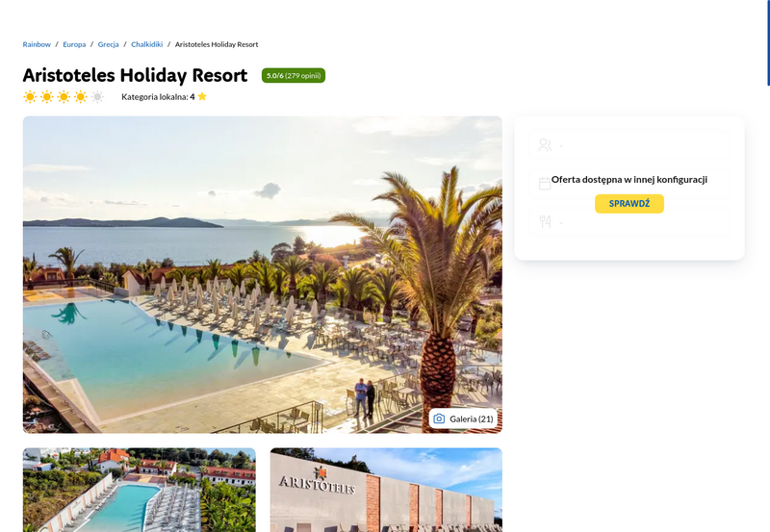Click the meal plan fork icon
Viewport: 770px width, 532px height.
[545, 222]
